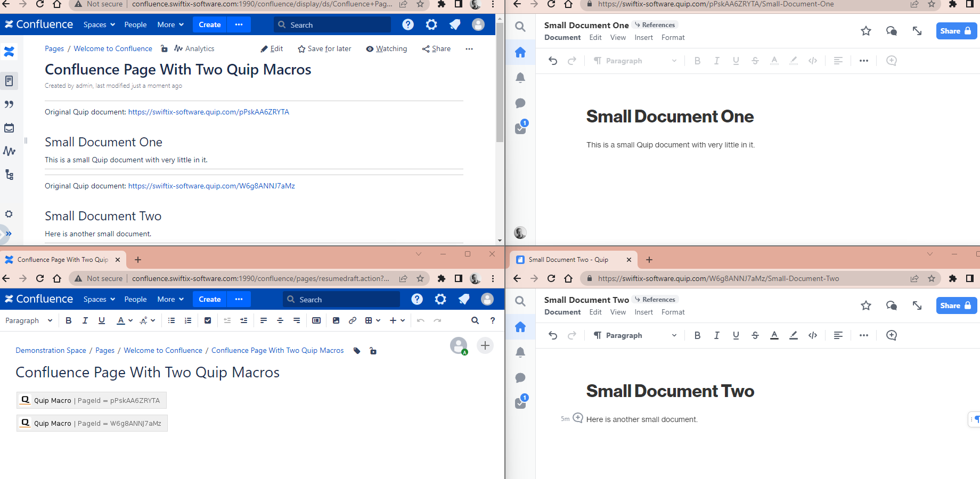Toggle bold in Small Document Two Quip toolbar
The image size is (980, 479).
697,335
